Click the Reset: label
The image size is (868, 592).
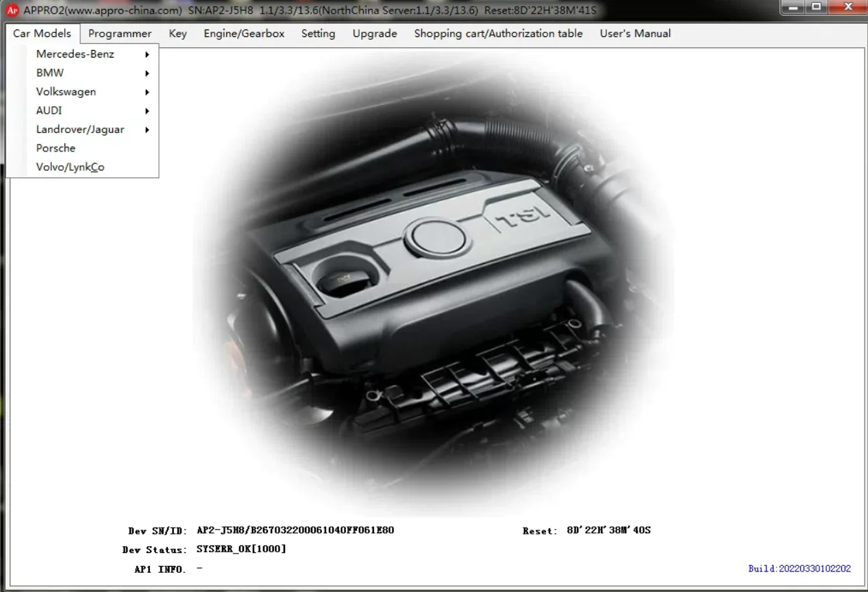[540, 531]
